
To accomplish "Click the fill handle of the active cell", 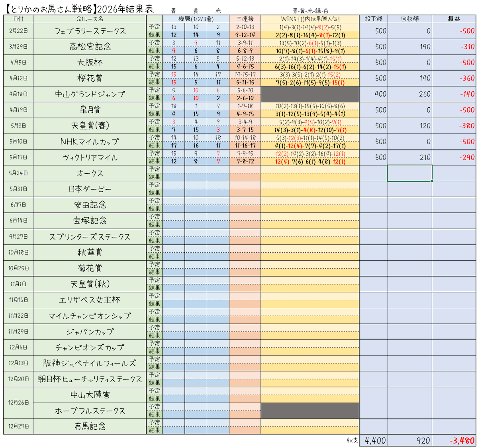I will coord(432,181).
